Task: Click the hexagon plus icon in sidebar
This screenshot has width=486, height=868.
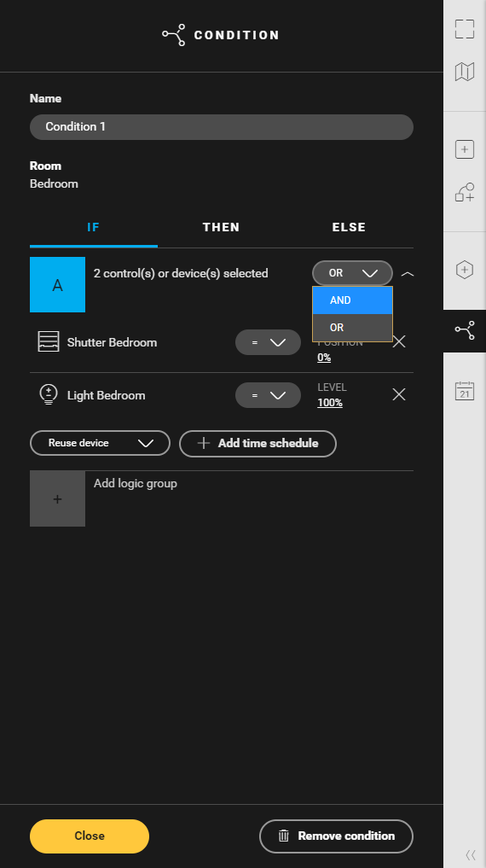Action: (x=465, y=271)
